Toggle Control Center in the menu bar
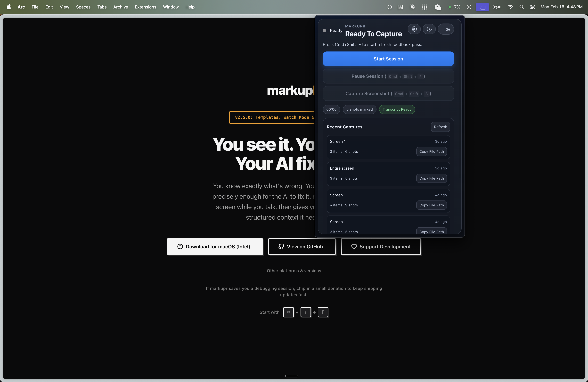Viewport: 588px width, 382px height. click(x=532, y=7)
